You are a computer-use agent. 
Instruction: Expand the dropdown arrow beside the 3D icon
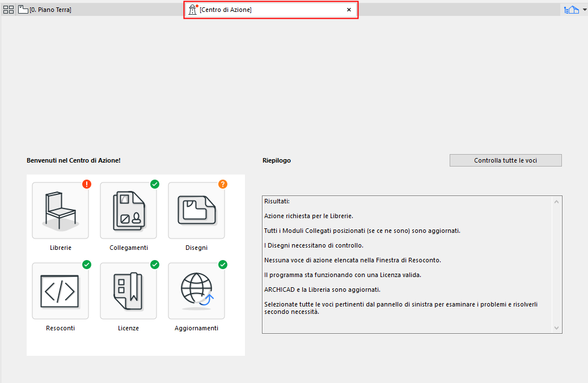point(584,10)
